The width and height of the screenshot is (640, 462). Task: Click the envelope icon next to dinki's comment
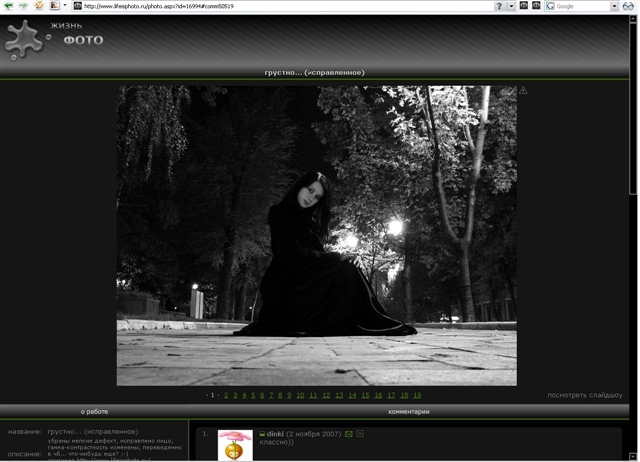(x=348, y=434)
